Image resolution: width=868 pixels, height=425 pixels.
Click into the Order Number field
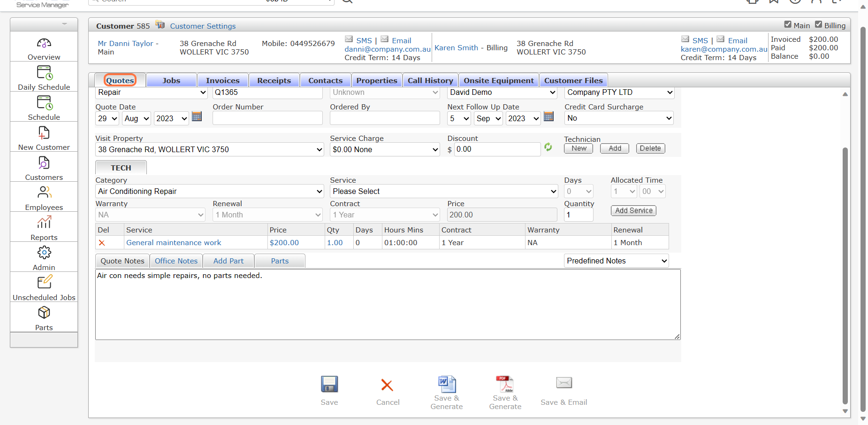click(x=267, y=118)
